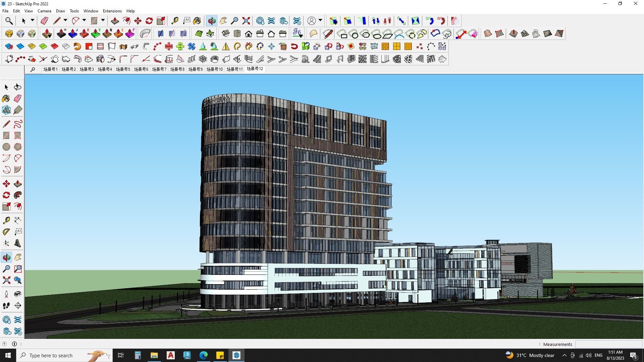
Task: Switch to Iso standard view
Action: coord(226,34)
